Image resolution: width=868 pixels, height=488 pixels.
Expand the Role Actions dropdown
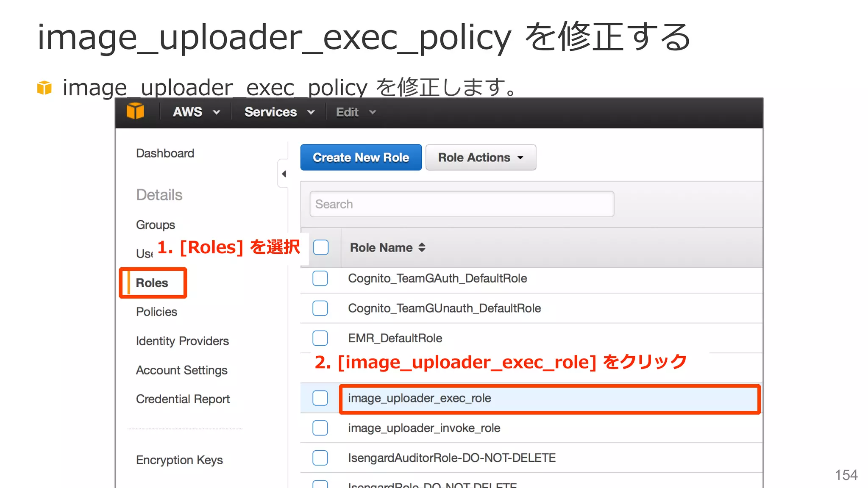point(481,158)
